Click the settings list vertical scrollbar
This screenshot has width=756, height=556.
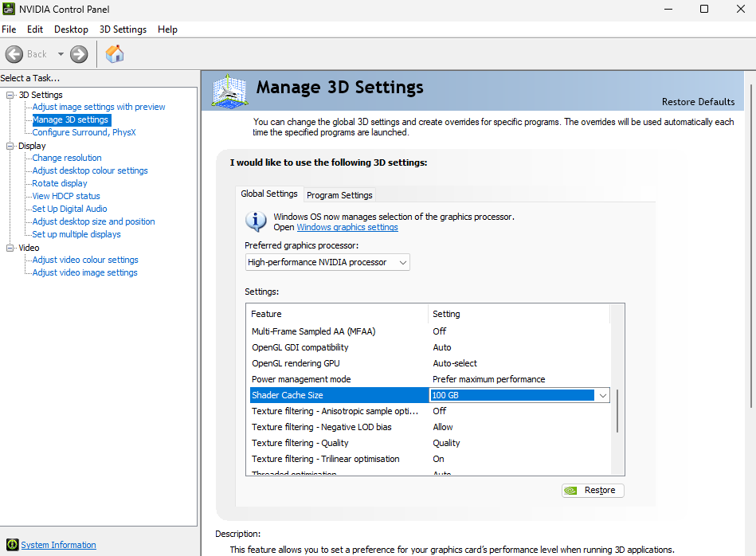[617, 410]
